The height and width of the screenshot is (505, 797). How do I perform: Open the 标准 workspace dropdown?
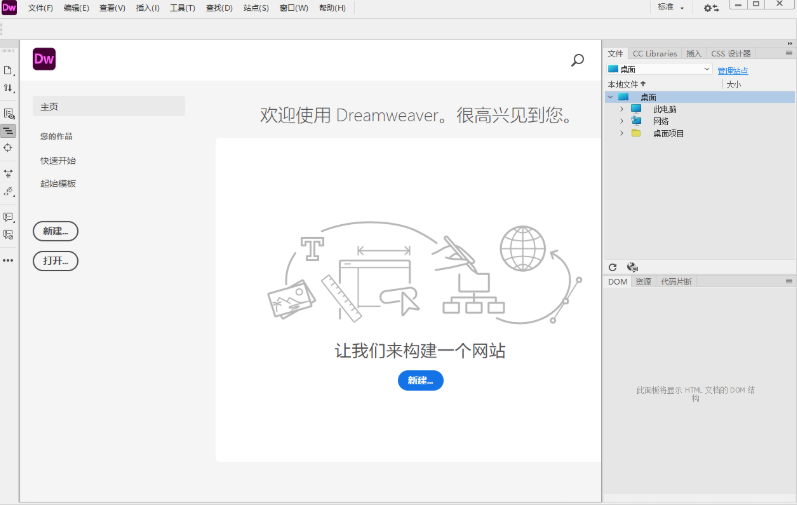tap(671, 8)
